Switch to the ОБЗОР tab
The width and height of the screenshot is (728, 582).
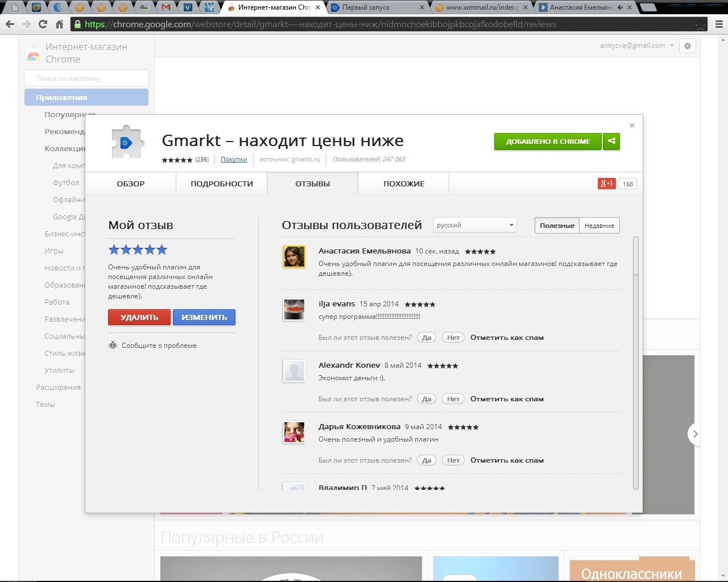coord(131,184)
